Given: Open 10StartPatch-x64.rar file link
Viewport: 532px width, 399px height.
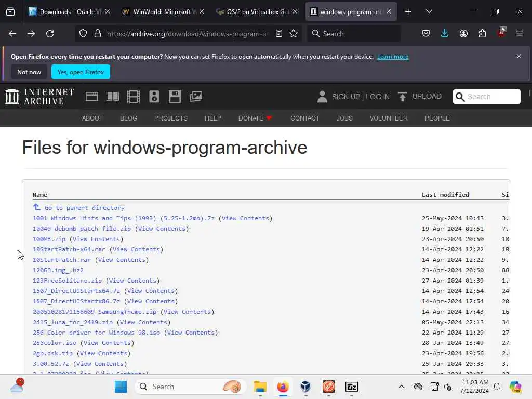Looking at the screenshot, I should coord(69,249).
